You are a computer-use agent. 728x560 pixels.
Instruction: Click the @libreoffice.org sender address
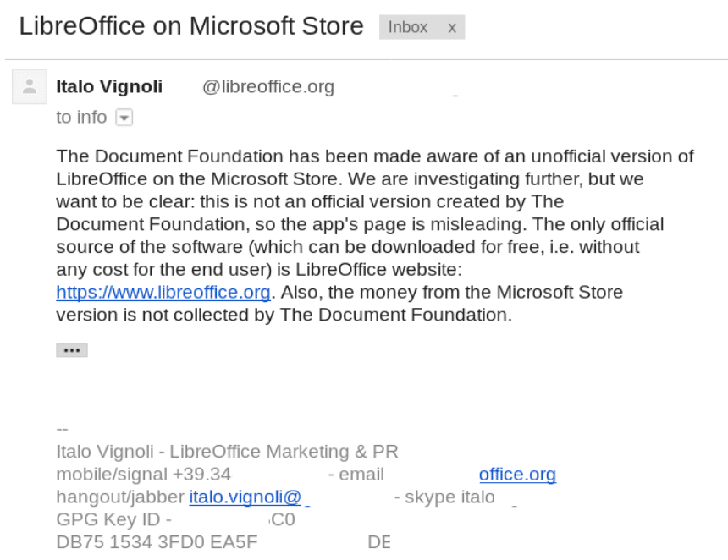268,87
